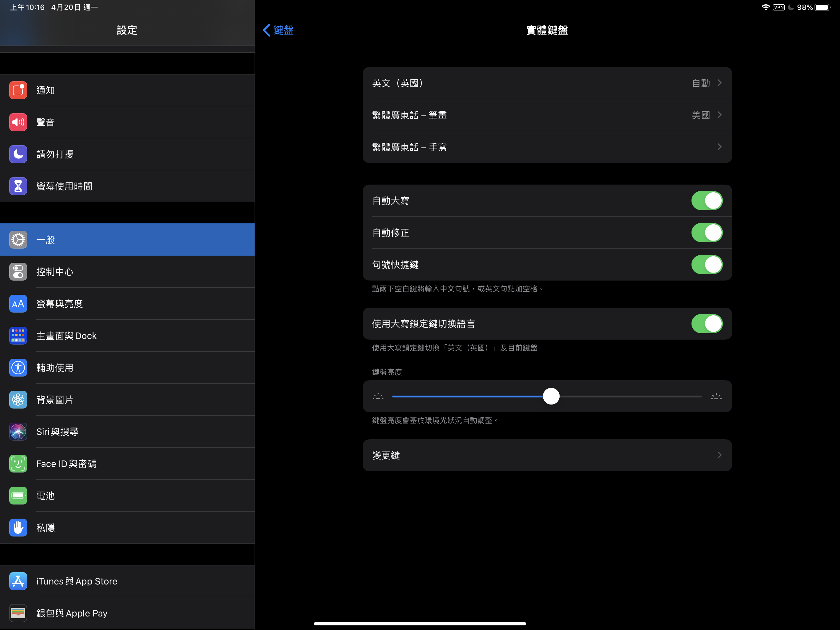Tap the 控制中心 switches icon
Viewport: 840px width, 630px height.
[18, 272]
